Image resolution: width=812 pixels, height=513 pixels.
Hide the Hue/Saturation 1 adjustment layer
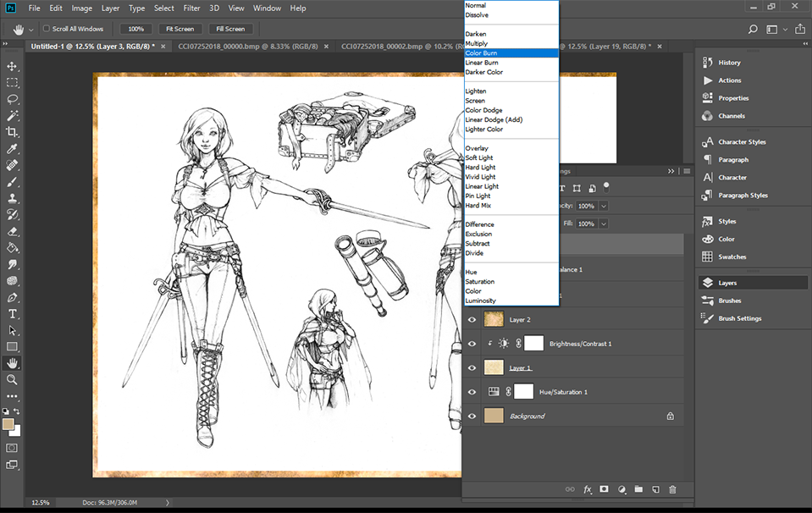pos(472,392)
